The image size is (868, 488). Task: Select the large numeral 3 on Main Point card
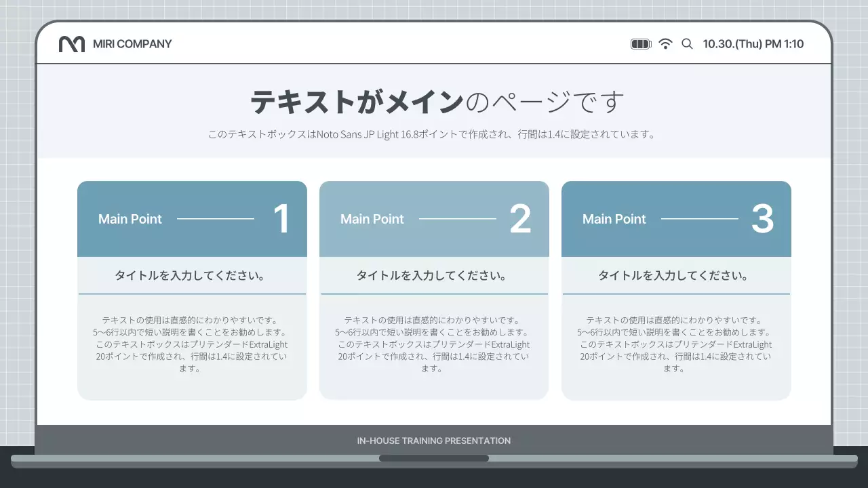(762, 218)
